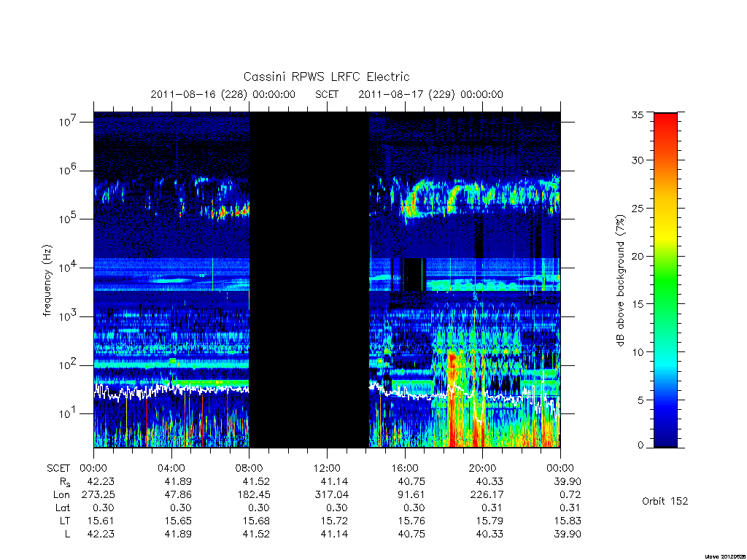This screenshot has width=747, height=560.
Task: Click the "L" row label
Action: click(67, 534)
